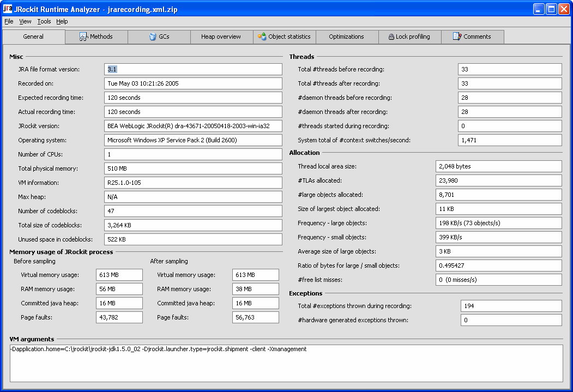
Task: Close the JRockit Runtime Analyzer window
Action: [564, 9]
